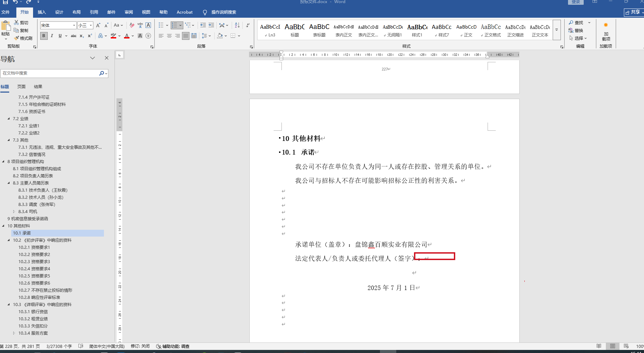Viewport: 644px width, 353px height.
Task: Open the 视图 (View) ribbon tab
Action: coord(146,12)
